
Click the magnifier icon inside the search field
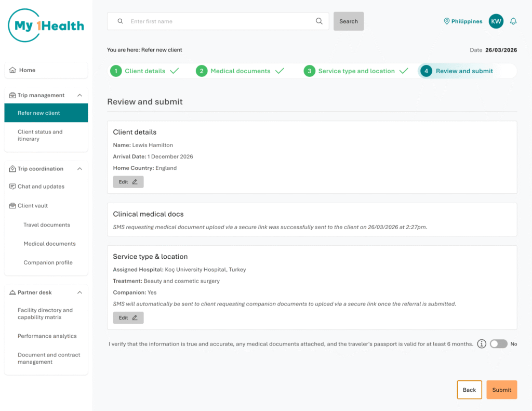point(319,21)
